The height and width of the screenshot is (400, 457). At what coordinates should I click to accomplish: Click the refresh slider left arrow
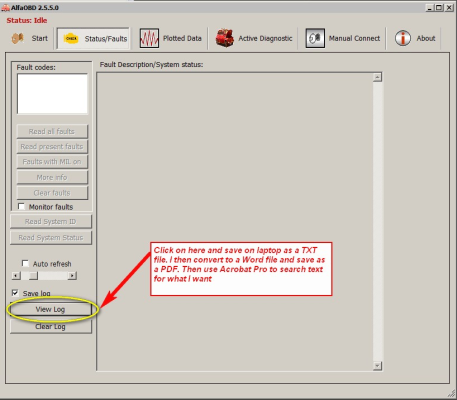click(x=16, y=276)
